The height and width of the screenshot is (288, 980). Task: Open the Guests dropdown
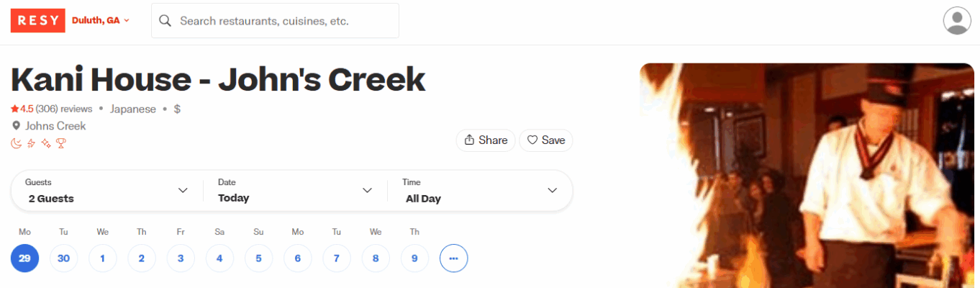tap(107, 191)
